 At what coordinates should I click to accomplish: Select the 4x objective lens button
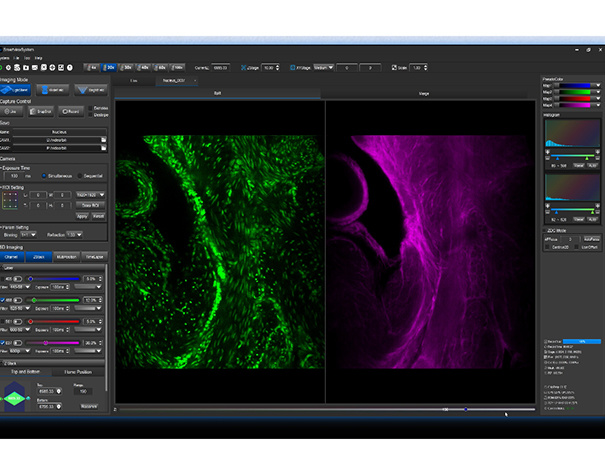(x=92, y=67)
